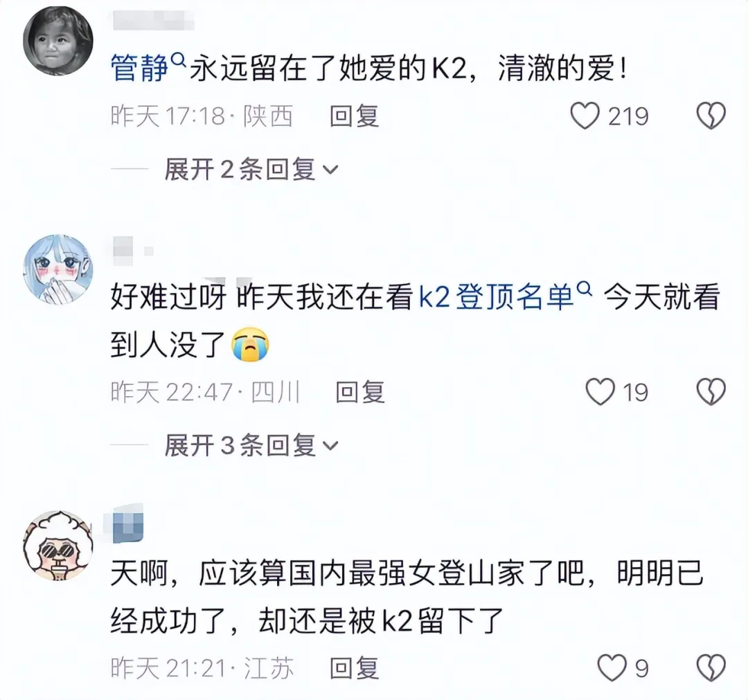The height and width of the screenshot is (700, 748).
Task: View the black-and-white child avatar profile
Action: point(58,41)
